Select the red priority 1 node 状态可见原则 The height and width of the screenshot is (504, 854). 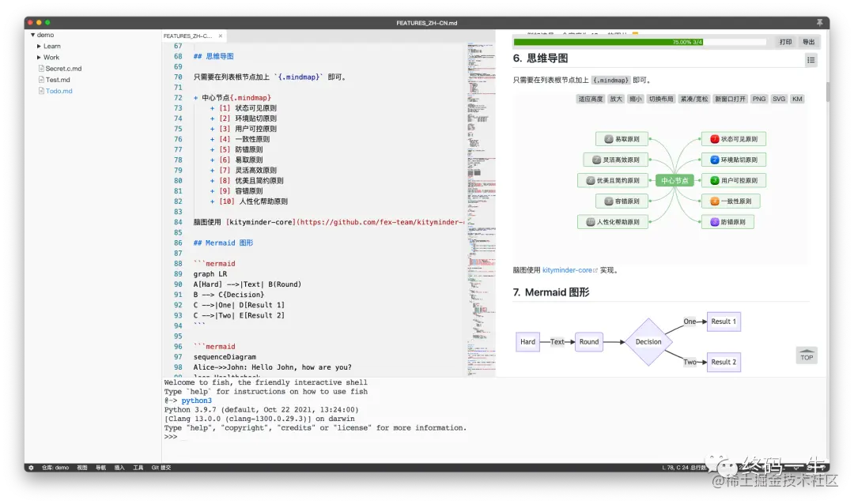click(733, 139)
